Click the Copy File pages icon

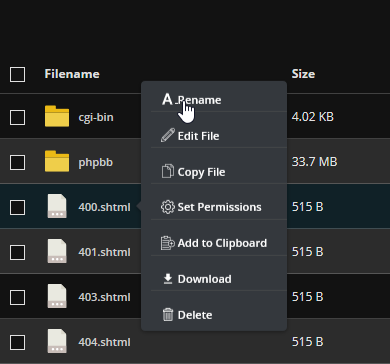[x=168, y=171]
